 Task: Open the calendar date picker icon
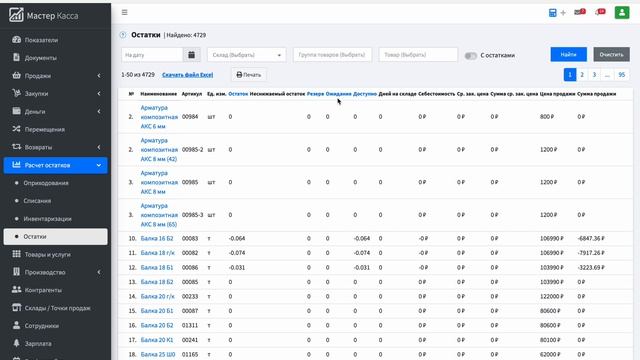(x=191, y=55)
